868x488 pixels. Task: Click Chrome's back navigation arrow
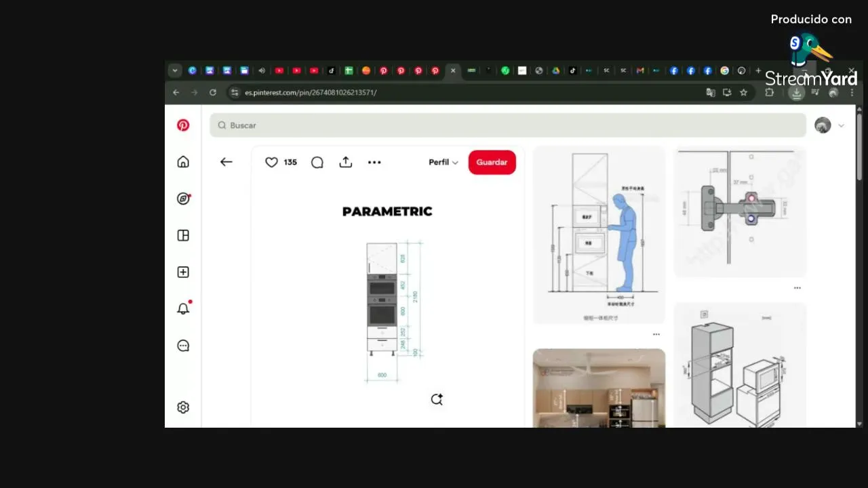point(176,92)
